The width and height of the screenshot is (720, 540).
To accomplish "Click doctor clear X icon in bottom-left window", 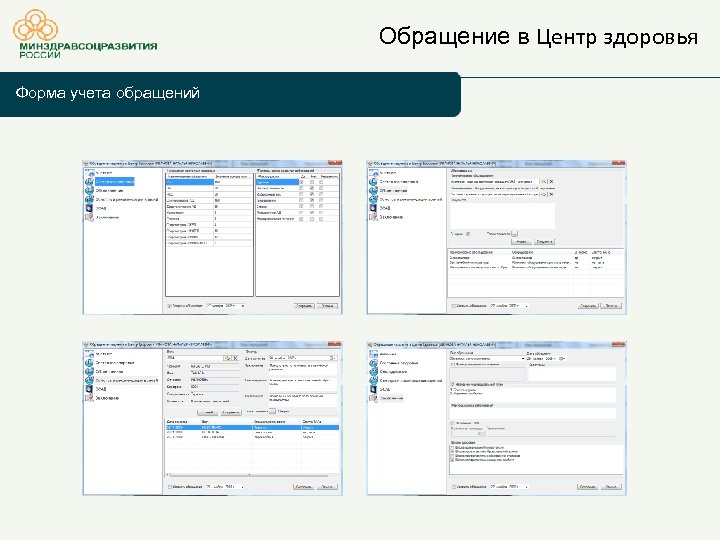I will pyautogui.click(x=235, y=357).
